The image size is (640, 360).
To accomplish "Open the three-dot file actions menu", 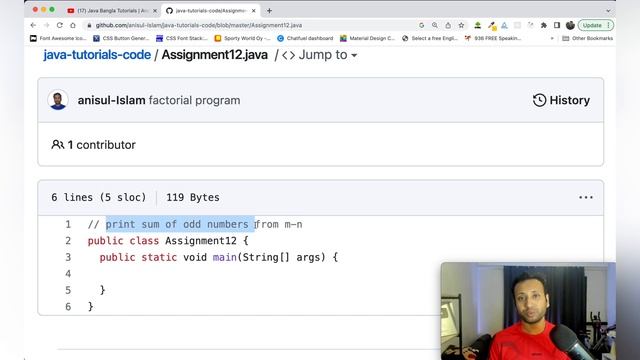I will 586,198.
